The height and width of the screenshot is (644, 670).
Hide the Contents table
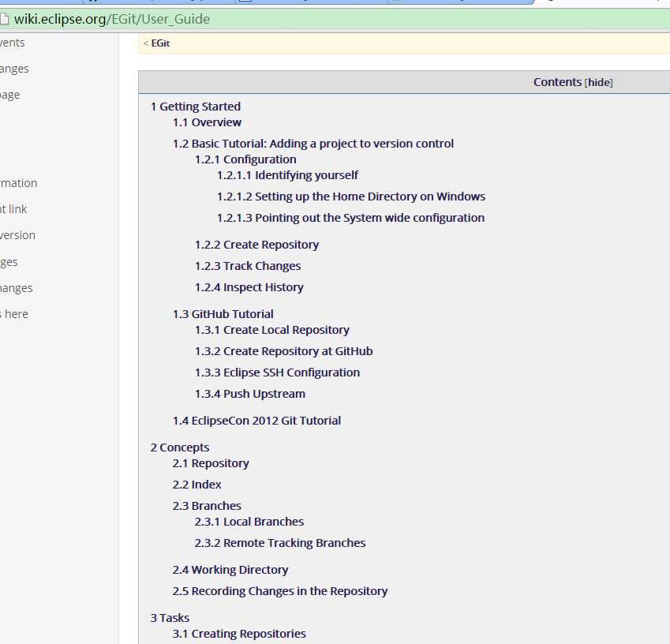tap(599, 82)
